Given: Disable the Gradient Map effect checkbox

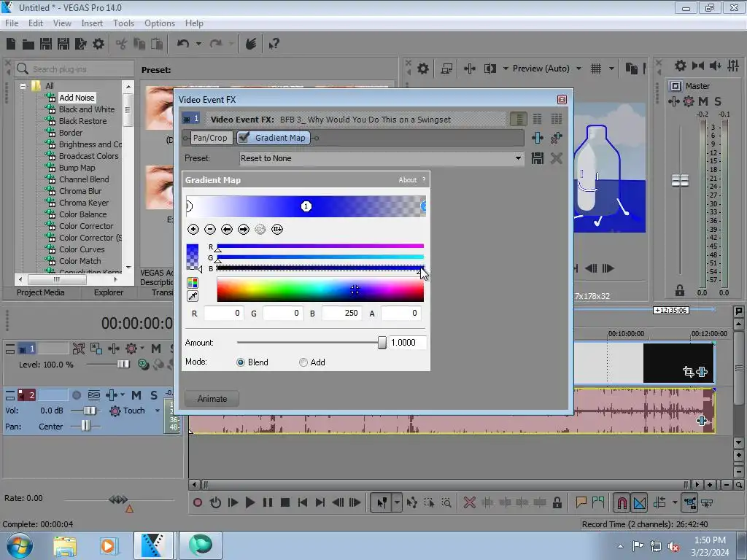Looking at the screenshot, I should tap(244, 138).
